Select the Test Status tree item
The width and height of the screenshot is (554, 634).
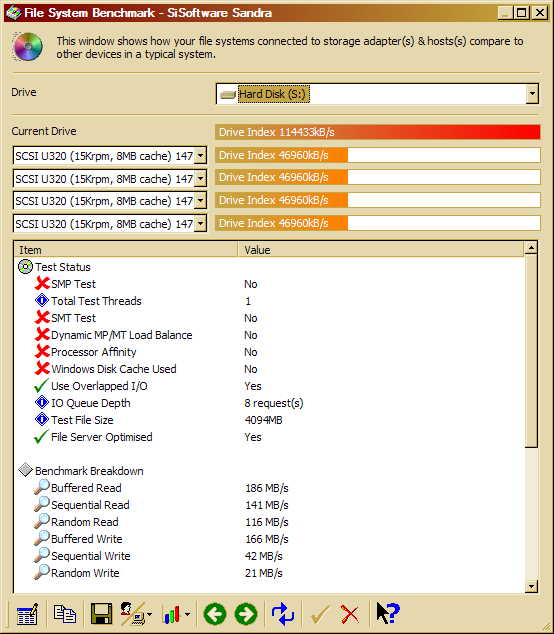63,267
